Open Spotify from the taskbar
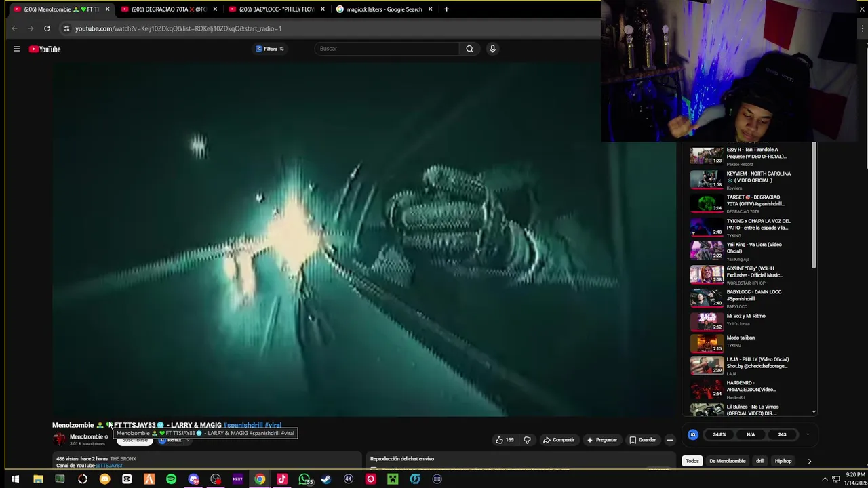Screen dimensions: 868x488 [171, 479]
